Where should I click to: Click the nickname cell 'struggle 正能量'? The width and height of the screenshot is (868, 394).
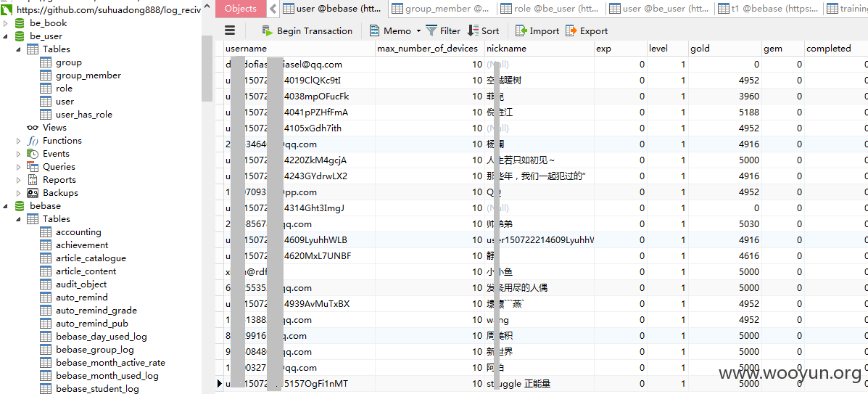(x=540, y=383)
